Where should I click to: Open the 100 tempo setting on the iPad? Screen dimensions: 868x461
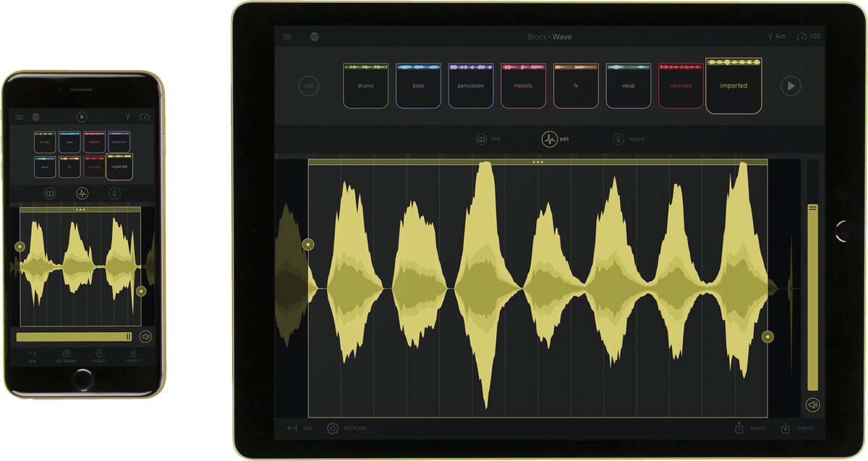pyautogui.click(x=809, y=37)
